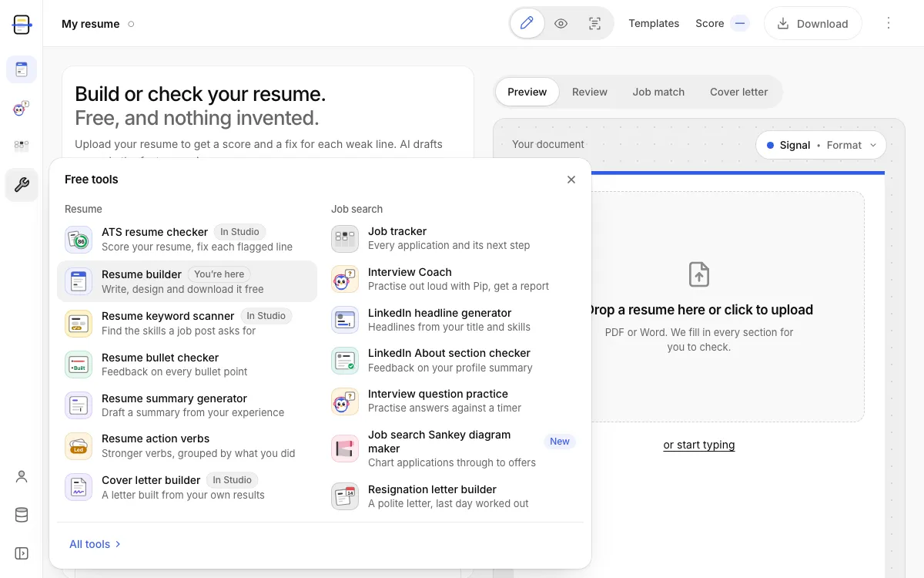Open the Interview Coach owl sidebar icon
The height and width of the screenshot is (578, 924).
22,109
